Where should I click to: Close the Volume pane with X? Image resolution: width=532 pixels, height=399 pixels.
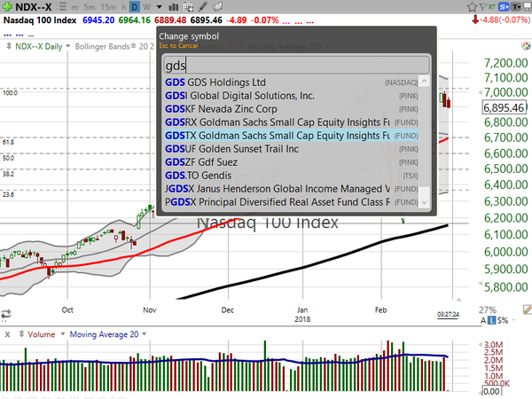7,334
